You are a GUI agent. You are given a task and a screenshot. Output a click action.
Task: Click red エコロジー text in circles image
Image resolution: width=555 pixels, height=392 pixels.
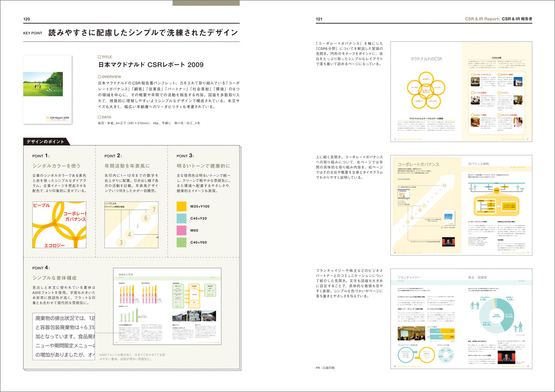click(x=55, y=245)
